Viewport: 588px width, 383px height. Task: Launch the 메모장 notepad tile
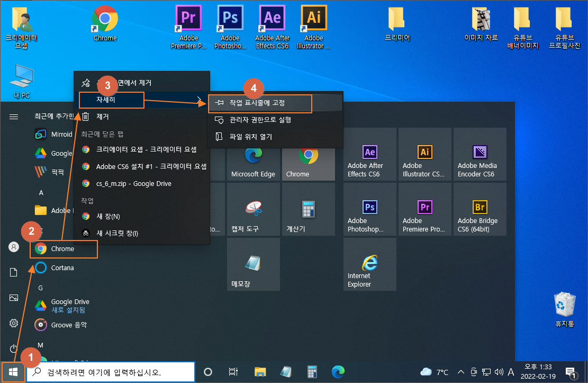[x=253, y=264]
